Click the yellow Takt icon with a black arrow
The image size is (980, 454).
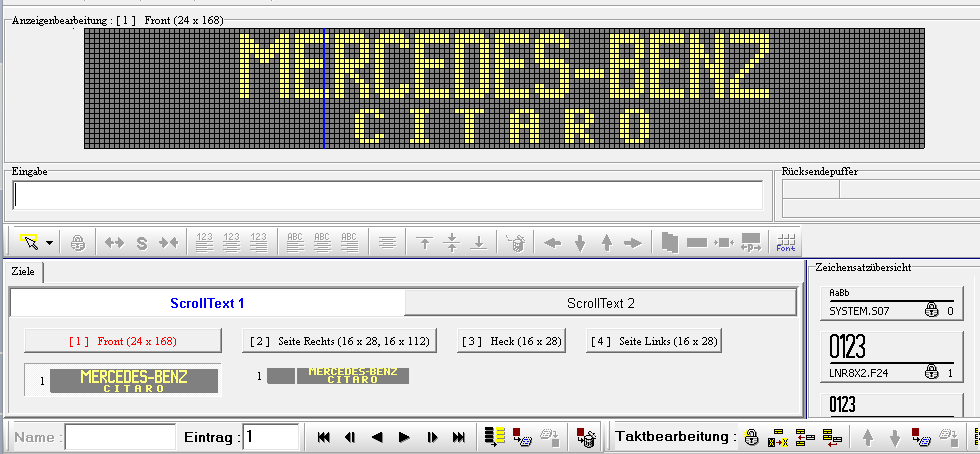[x=805, y=436]
